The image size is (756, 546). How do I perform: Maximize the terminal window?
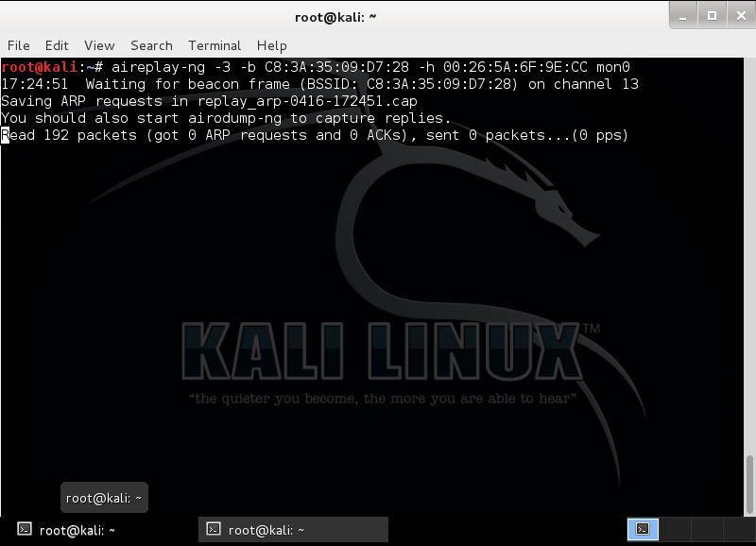[712, 16]
